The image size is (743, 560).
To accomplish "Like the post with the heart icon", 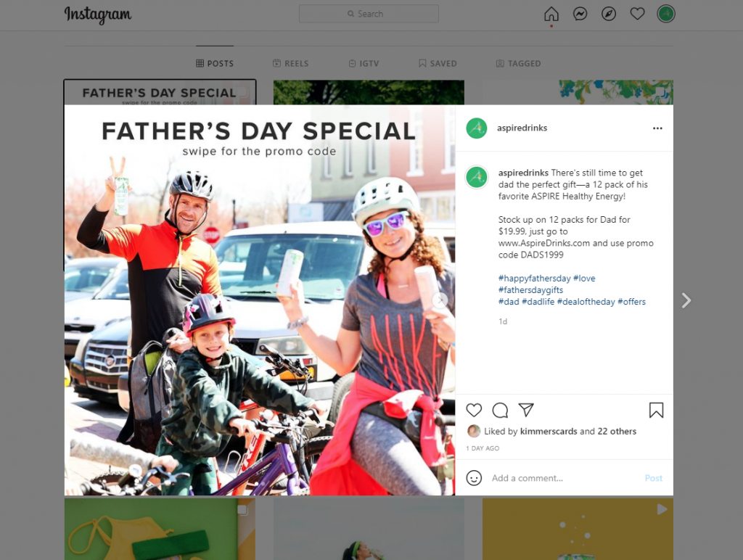I will coord(474,410).
